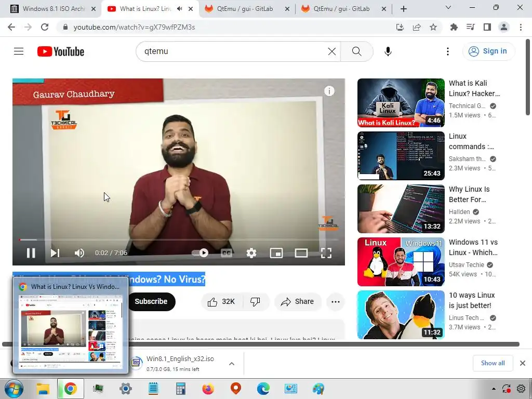Clear the search query text
The image size is (532, 399).
[x=332, y=51]
